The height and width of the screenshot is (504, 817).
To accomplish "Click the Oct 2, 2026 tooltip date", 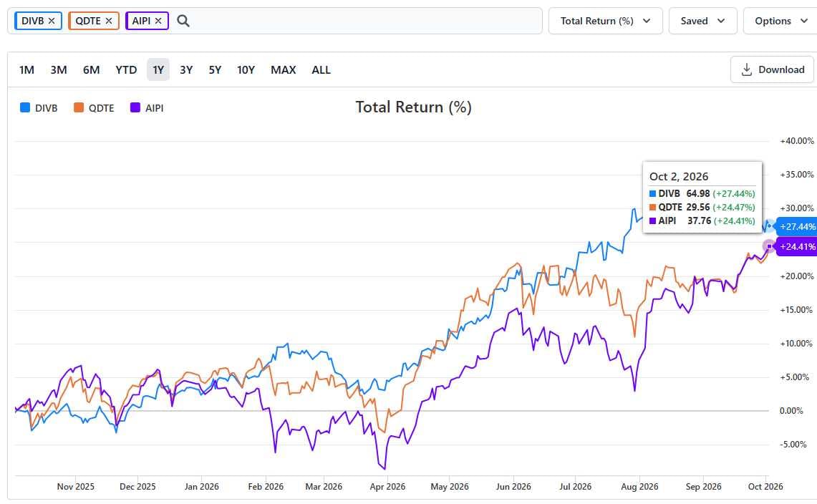I will pyautogui.click(x=678, y=176).
